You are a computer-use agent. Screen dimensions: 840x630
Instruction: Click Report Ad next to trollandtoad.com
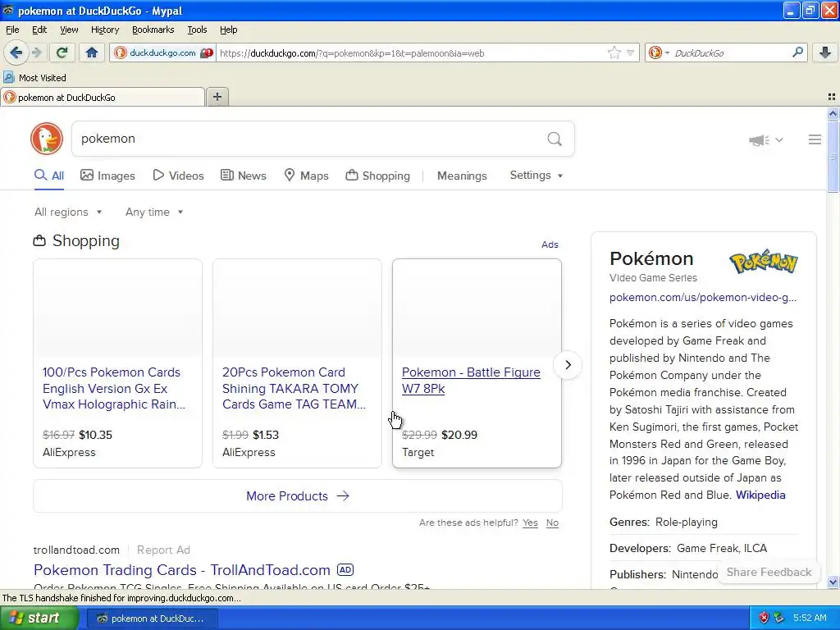(163, 550)
